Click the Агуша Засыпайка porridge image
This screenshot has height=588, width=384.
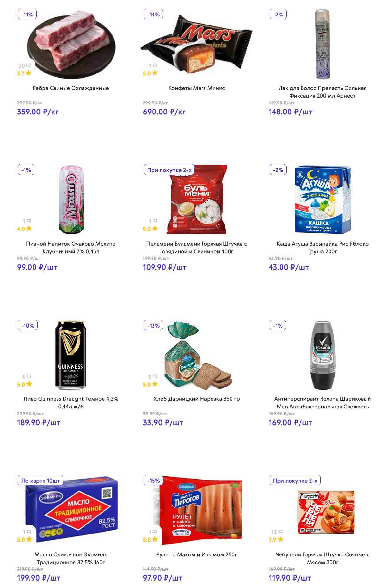coord(322,200)
